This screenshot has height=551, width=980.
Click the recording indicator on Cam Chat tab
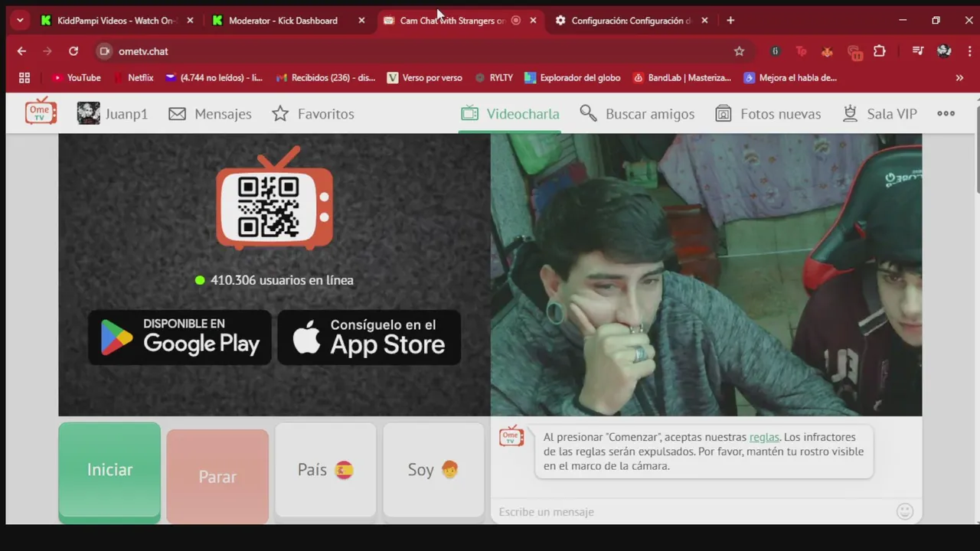tap(516, 21)
